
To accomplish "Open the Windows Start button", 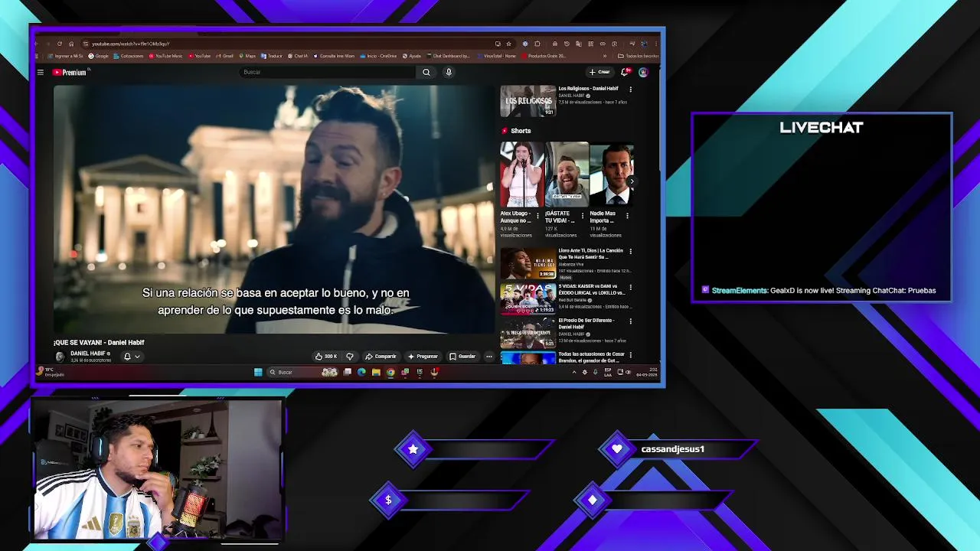I will [258, 373].
